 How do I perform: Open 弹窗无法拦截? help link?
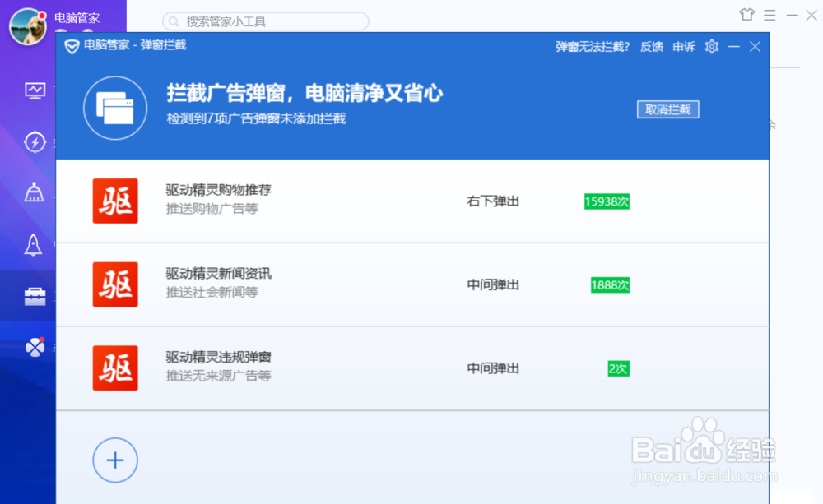(x=593, y=47)
